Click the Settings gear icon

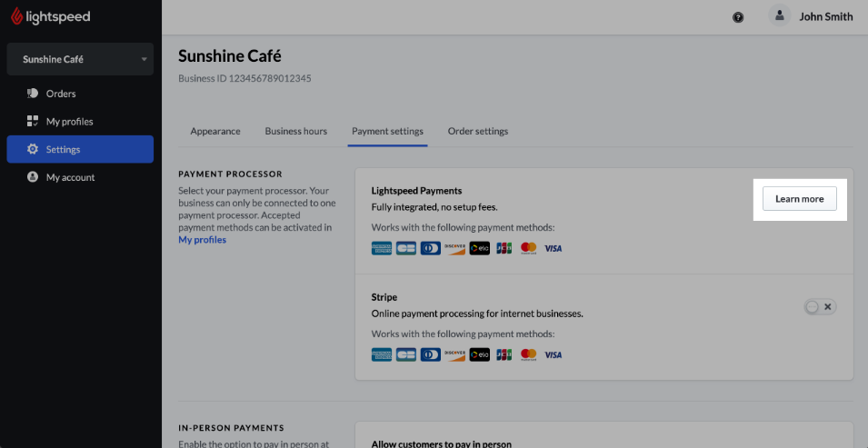click(x=33, y=149)
